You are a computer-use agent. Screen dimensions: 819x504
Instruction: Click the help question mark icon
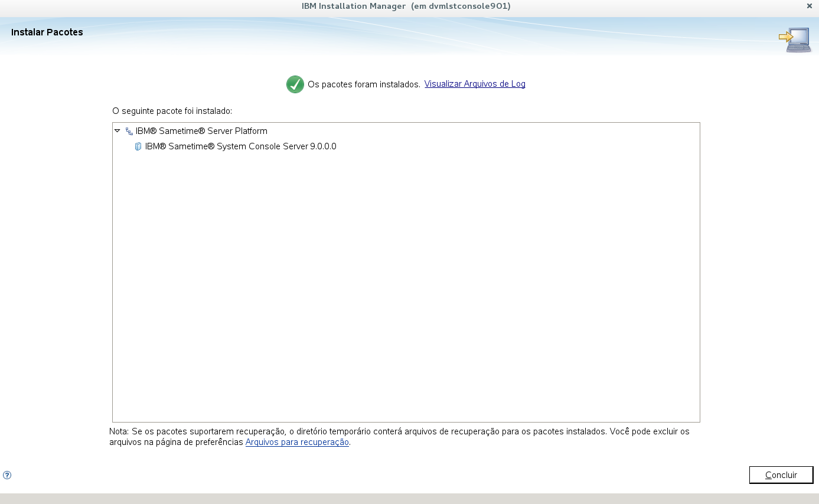pyautogui.click(x=7, y=475)
